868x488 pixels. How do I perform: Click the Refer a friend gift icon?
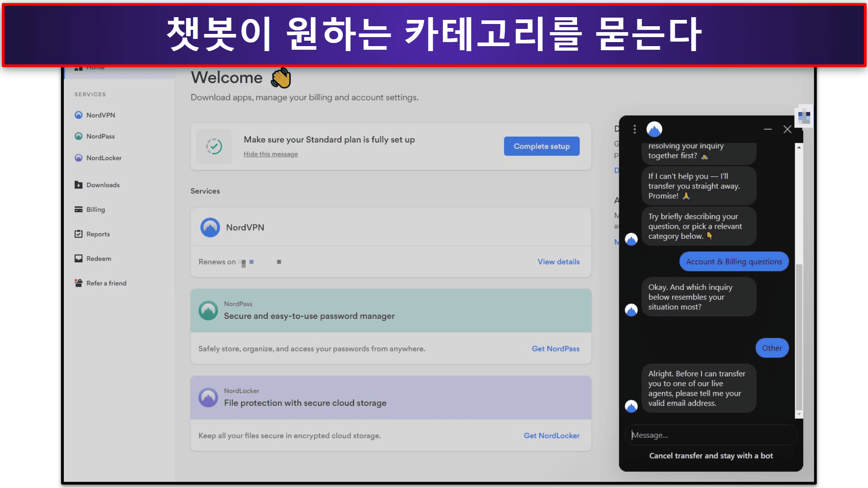click(79, 283)
